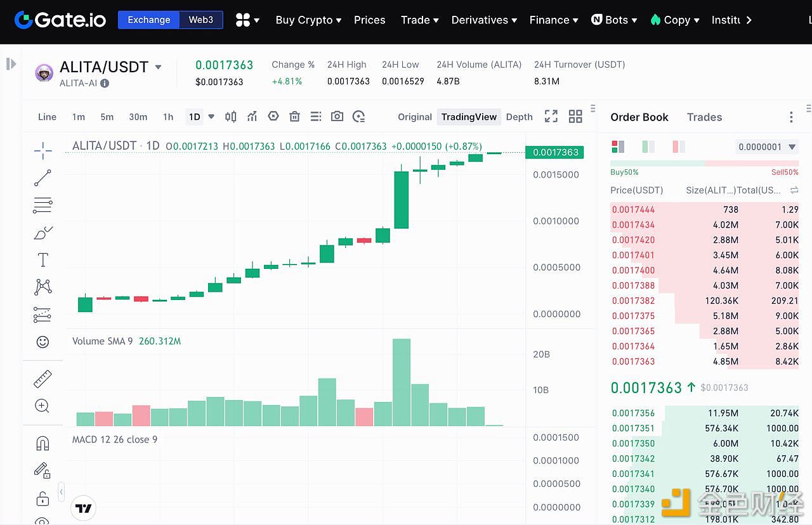812x525 pixels.
Task: Select the 1h timeframe
Action: pos(168,117)
